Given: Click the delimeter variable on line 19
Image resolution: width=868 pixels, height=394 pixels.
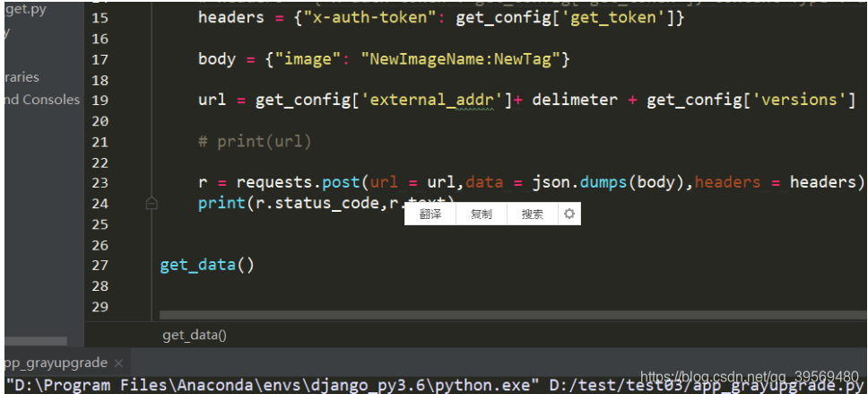Looking at the screenshot, I should 574,100.
